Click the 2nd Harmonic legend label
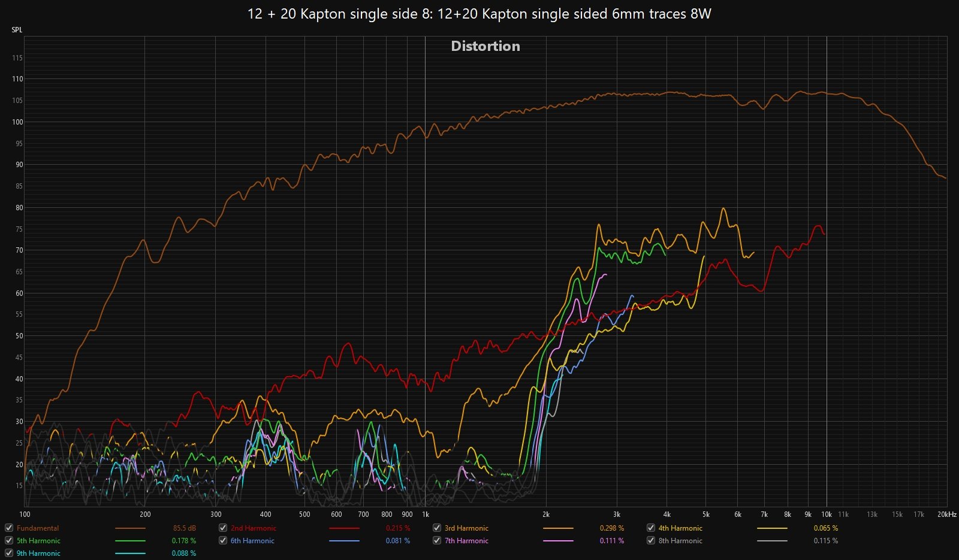The image size is (959, 560). click(254, 528)
